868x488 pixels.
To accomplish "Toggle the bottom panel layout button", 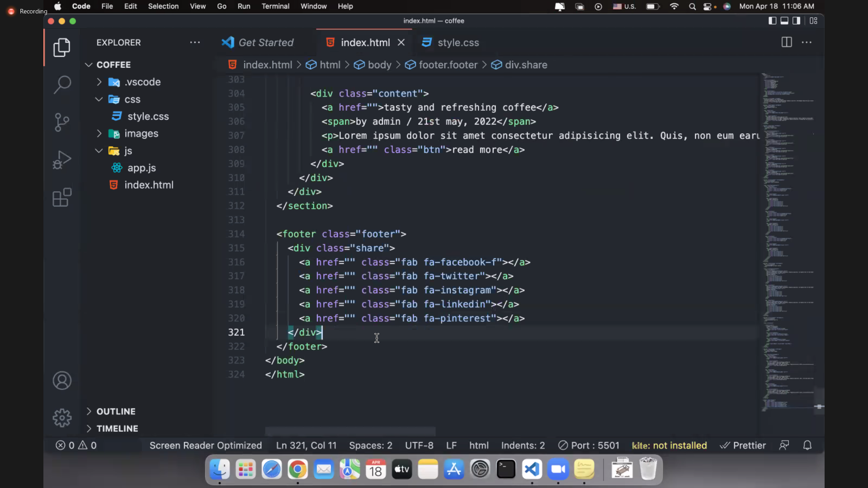I will click(784, 21).
